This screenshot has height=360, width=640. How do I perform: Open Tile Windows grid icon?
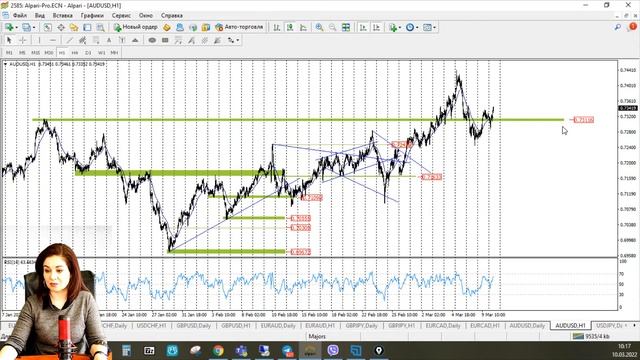(346, 27)
